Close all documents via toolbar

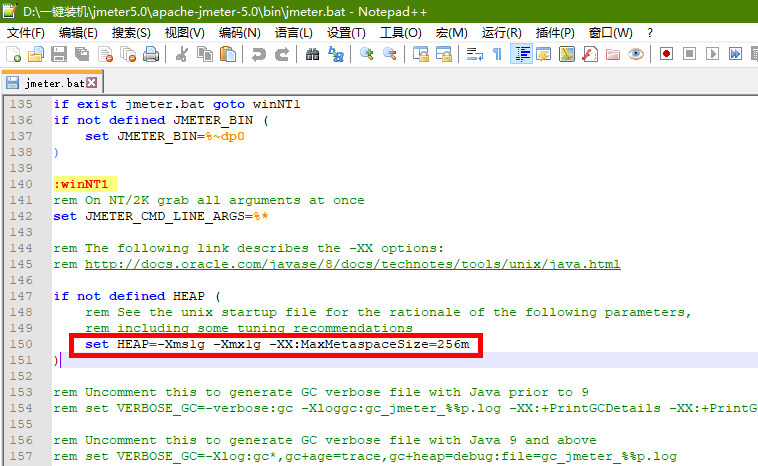pyautogui.click(x=128, y=54)
